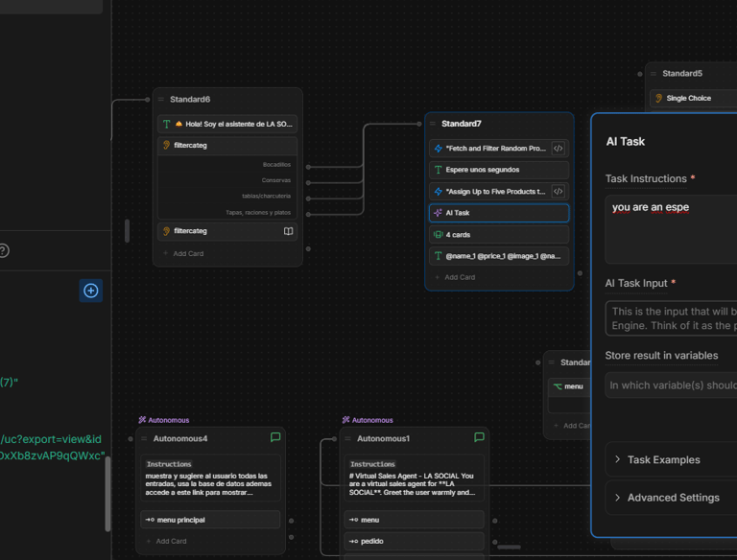Select the 4 cards carousel card

[499, 234]
